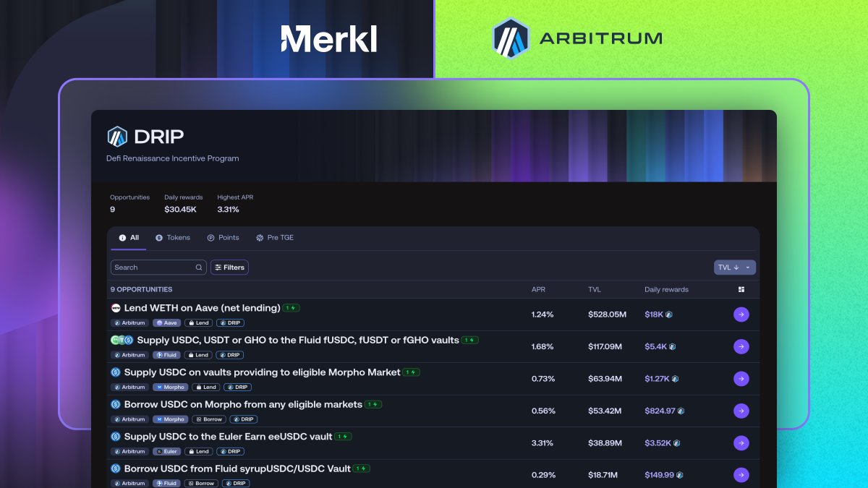Image resolution: width=868 pixels, height=488 pixels.
Task: Click the 3.31% APR in the Euler row
Action: point(543,443)
